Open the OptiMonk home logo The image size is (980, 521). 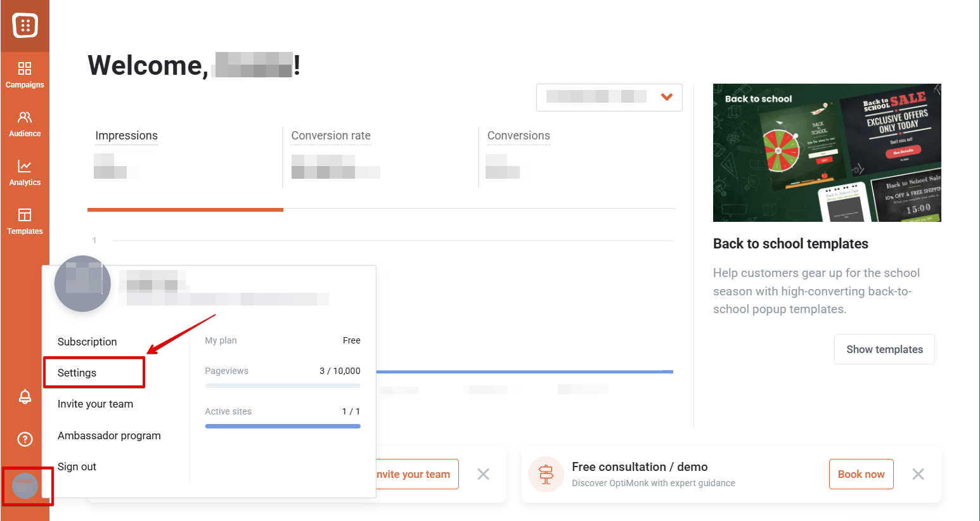(x=25, y=25)
